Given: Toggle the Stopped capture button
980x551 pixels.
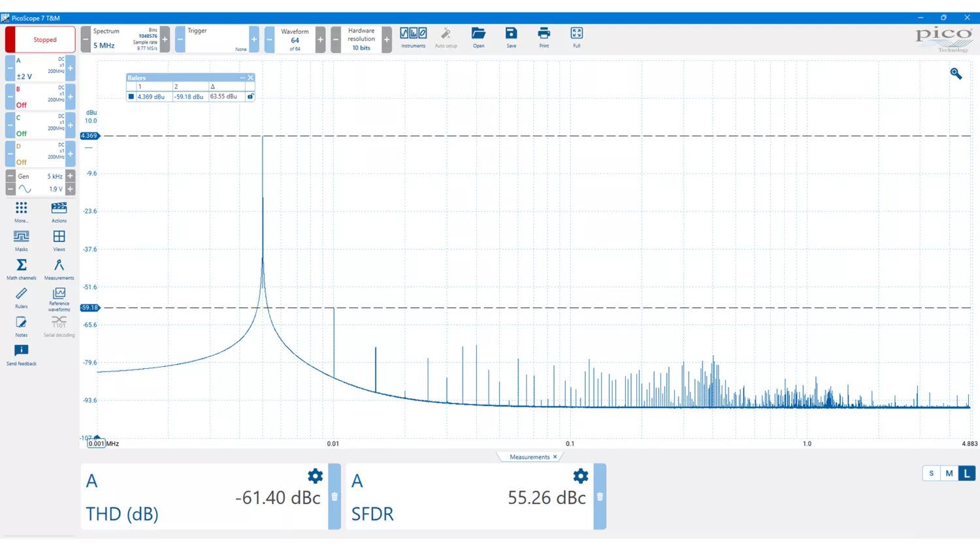Looking at the screenshot, I should [x=41, y=40].
